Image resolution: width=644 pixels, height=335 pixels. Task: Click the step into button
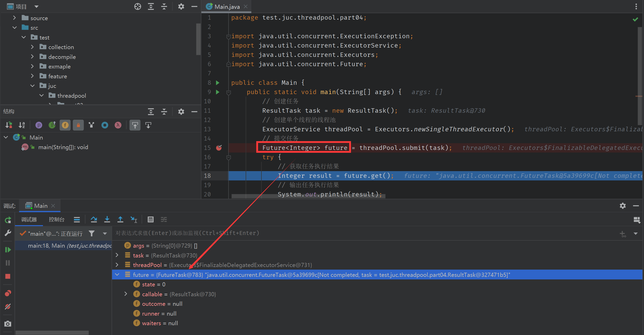click(x=107, y=219)
